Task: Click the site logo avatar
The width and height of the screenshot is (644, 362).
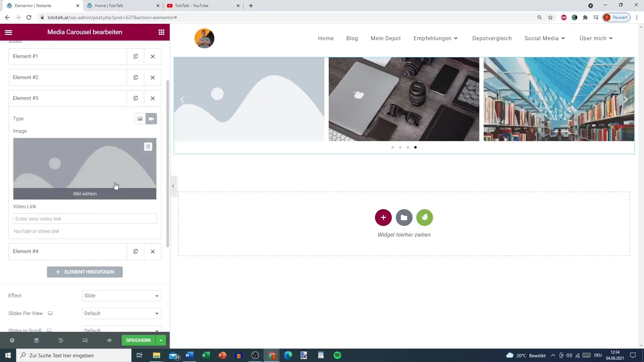Action: coord(204,38)
